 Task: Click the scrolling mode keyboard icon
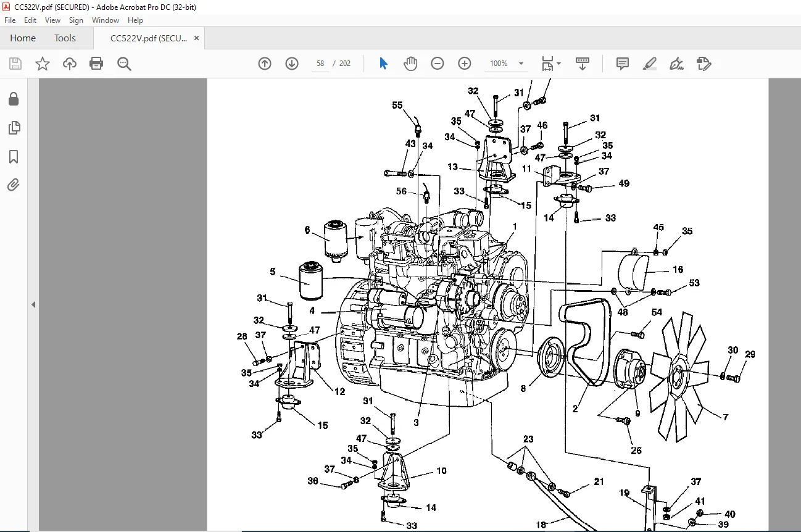[x=582, y=64]
